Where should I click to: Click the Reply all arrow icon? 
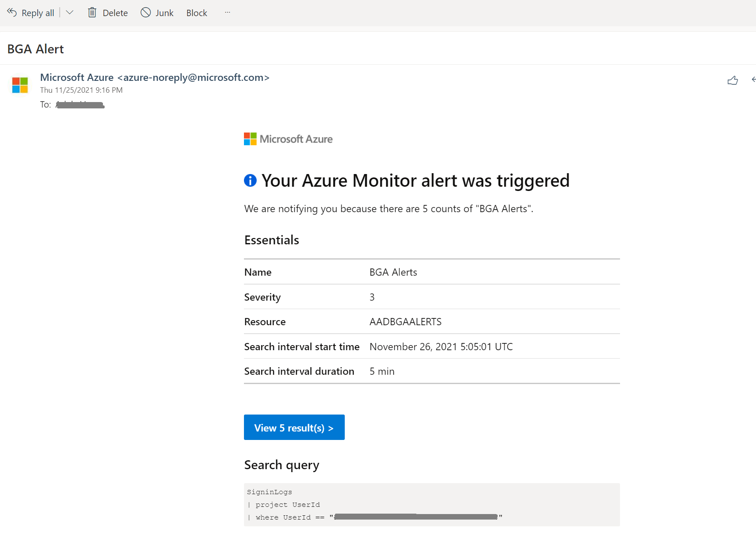[x=12, y=12]
